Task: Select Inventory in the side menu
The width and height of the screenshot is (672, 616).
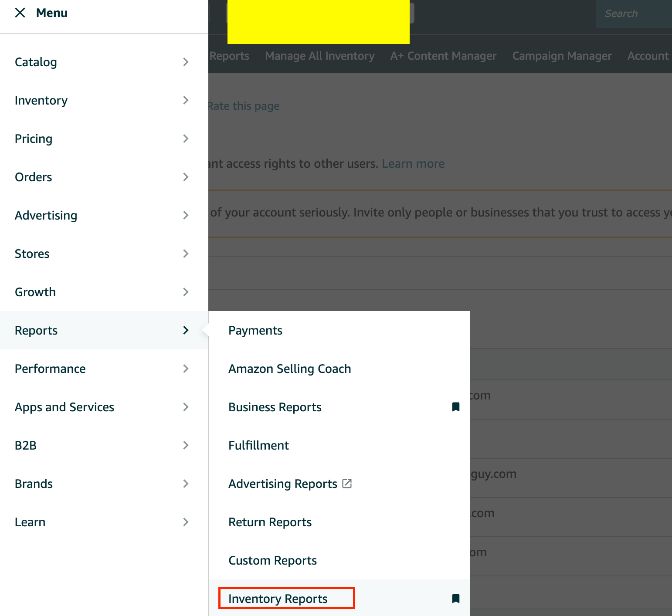Action: (x=104, y=100)
